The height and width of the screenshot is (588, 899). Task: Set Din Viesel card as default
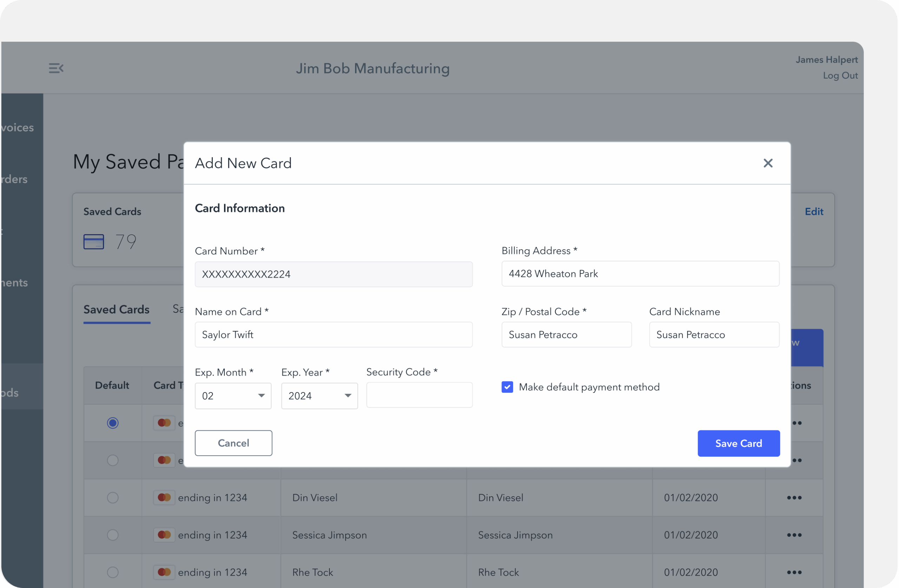click(113, 498)
